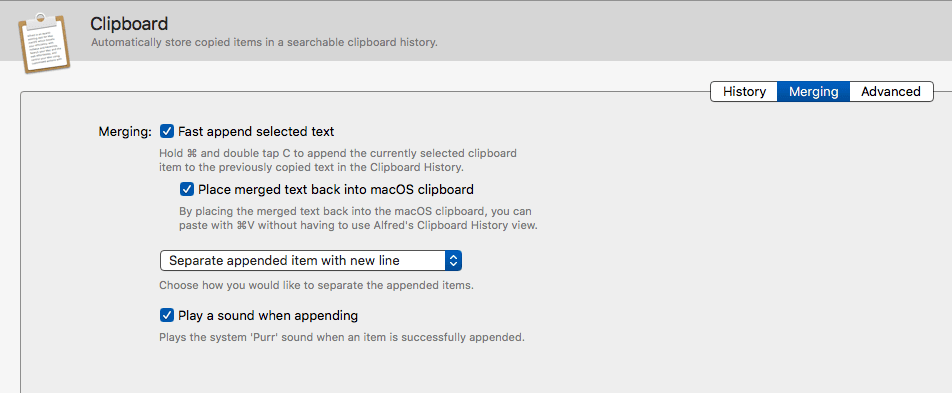952x393 pixels.
Task: Open the Advanced tab
Action: tap(891, 92)
